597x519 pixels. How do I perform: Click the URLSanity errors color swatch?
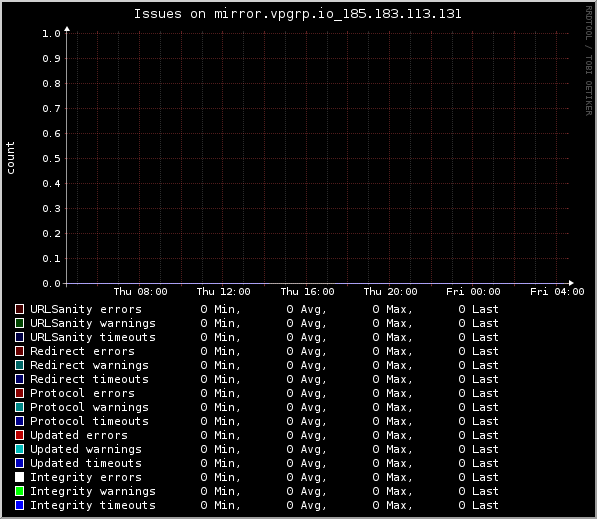(x=19, y=309)
